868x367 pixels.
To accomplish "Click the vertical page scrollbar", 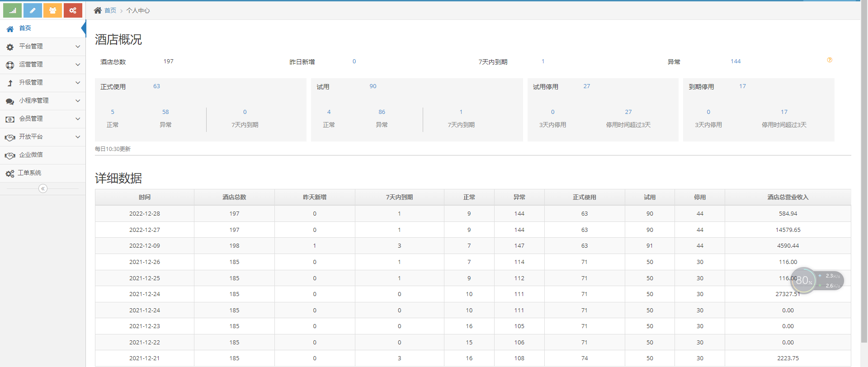I will (864, 172).
